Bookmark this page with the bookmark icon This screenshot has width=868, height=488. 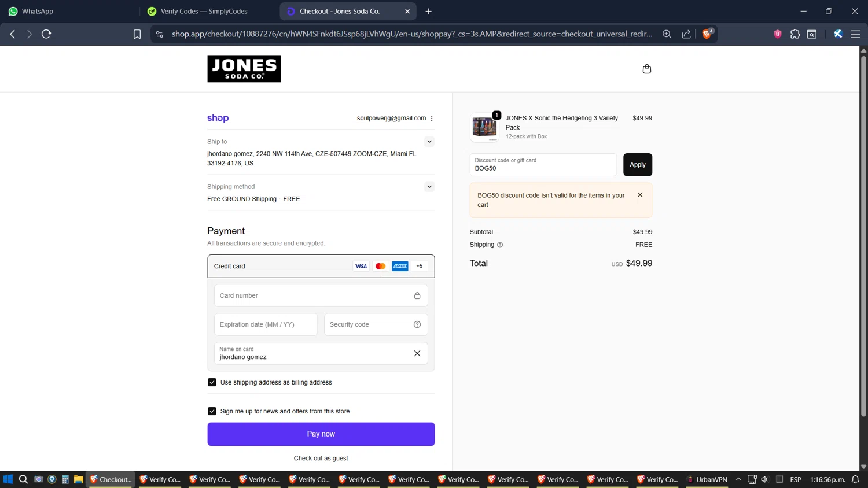coord(137,34)
